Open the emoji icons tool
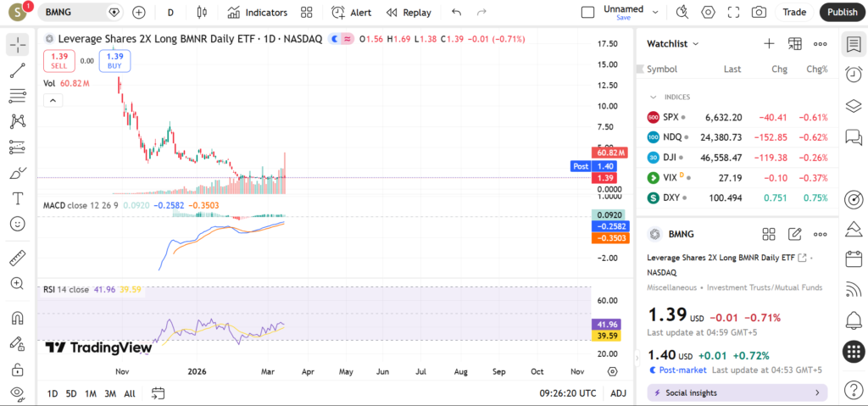This screenshot has height=406, width=868. 18,224
